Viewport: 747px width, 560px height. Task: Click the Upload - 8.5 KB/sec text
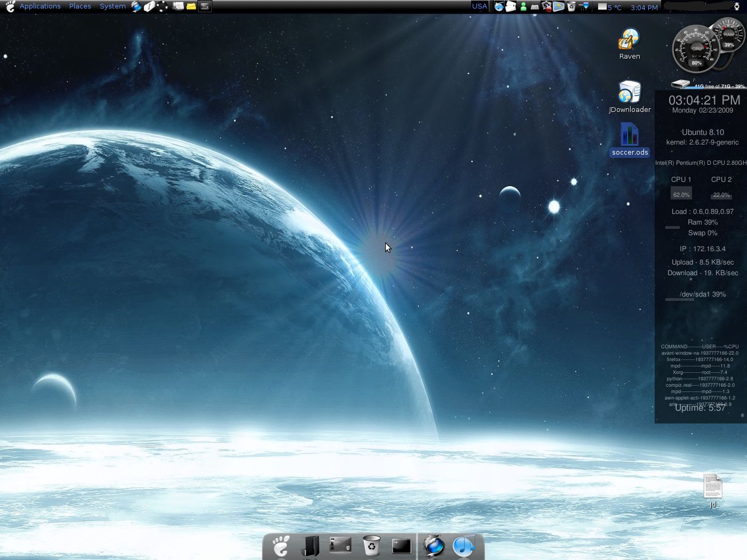pyautogui.click(x=703, y=262)
